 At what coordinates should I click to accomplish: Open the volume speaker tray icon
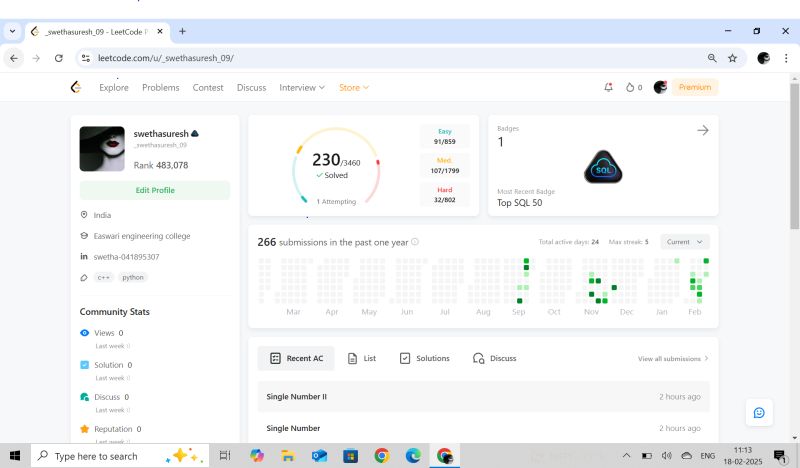tap(666, 455)
